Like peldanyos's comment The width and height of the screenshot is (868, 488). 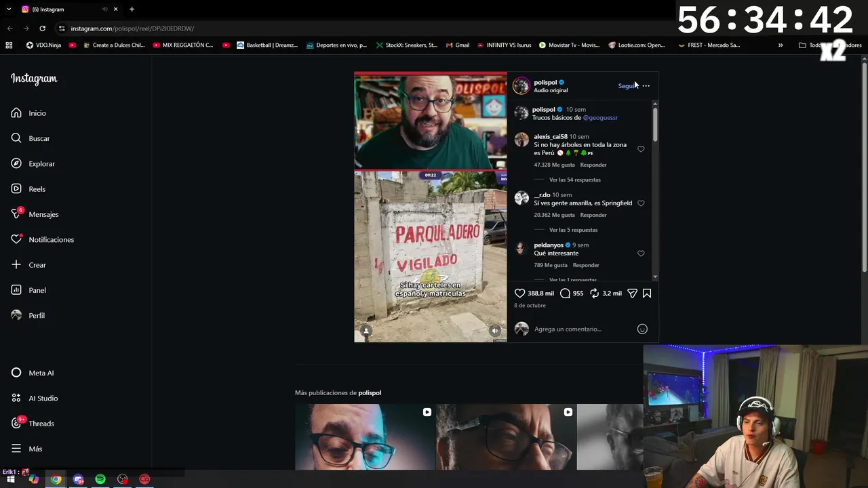point(641,253)
